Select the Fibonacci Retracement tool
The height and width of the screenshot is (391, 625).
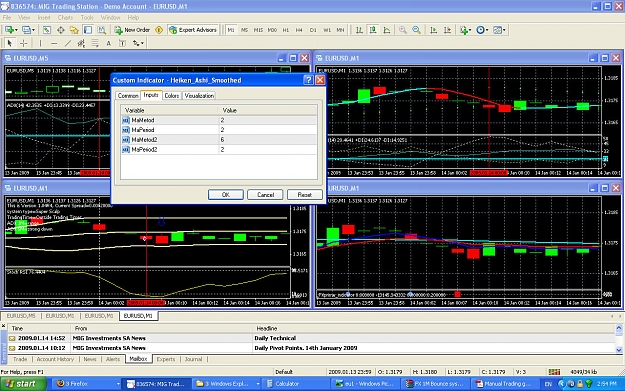(x=95, y=43)
